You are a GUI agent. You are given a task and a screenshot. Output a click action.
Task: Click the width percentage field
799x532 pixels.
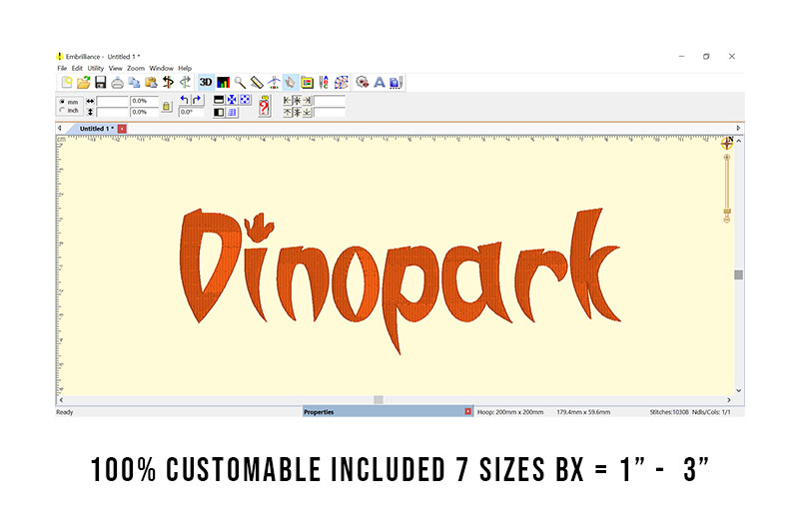[x=144, y=101]
